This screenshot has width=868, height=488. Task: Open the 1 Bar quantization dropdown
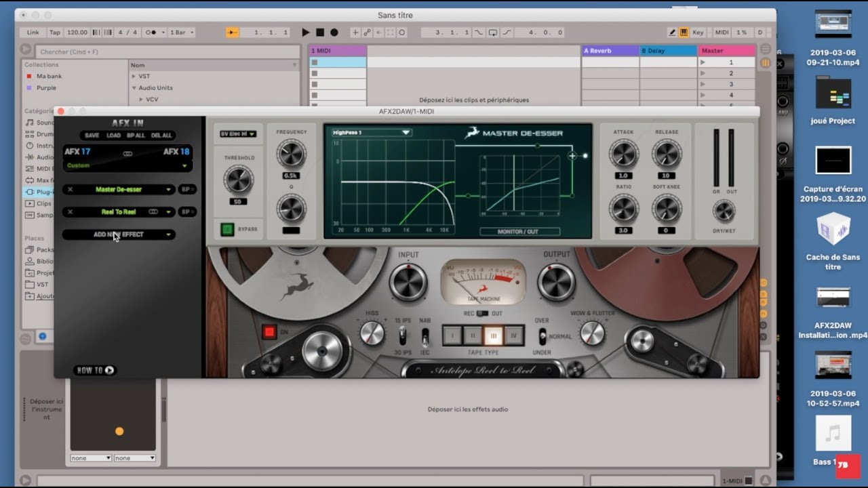click(x=181, y=33)
